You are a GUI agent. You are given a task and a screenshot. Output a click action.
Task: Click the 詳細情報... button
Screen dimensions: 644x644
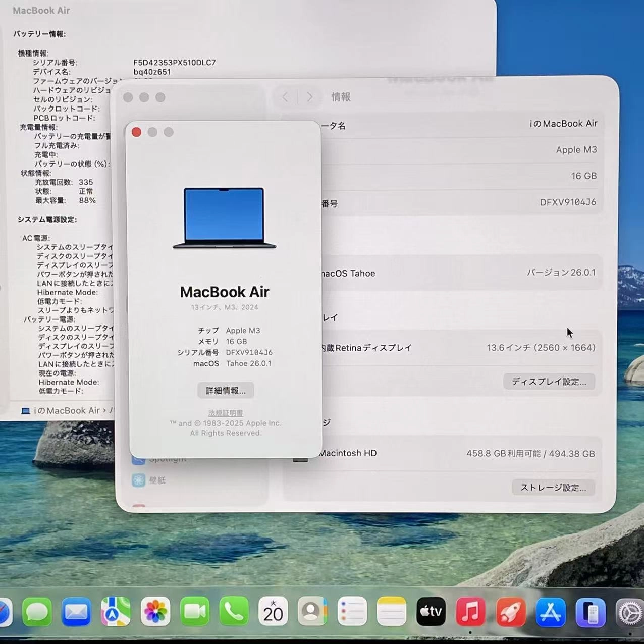(226, 390)
